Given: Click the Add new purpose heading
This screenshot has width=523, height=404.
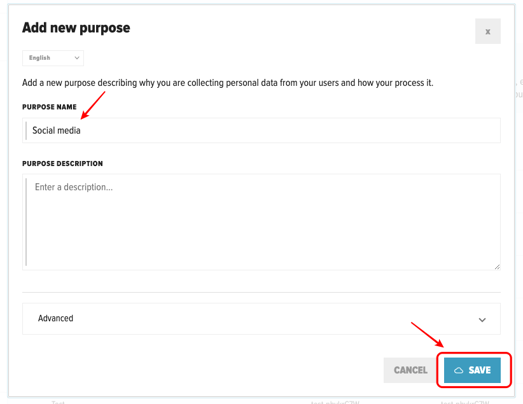Looking at the screenshot, I should (x=76, y=28).
